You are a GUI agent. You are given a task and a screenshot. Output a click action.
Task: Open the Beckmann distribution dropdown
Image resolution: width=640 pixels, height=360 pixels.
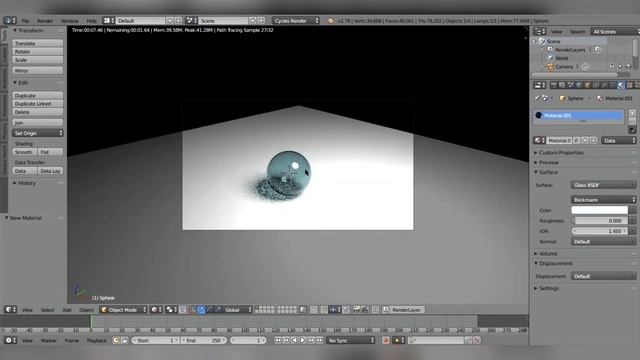click(603, 200)
